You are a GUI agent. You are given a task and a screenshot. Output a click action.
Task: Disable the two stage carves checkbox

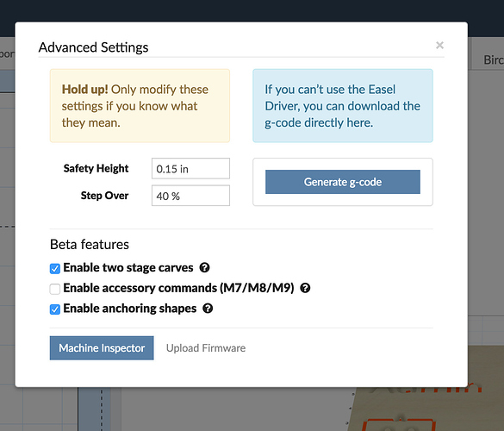coord(55,269)
